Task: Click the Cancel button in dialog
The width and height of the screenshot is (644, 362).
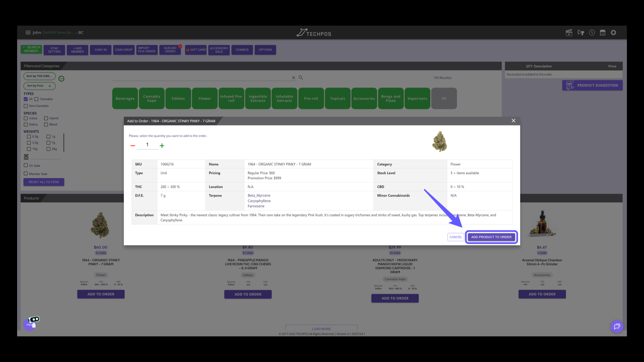Action: (455, 237)
